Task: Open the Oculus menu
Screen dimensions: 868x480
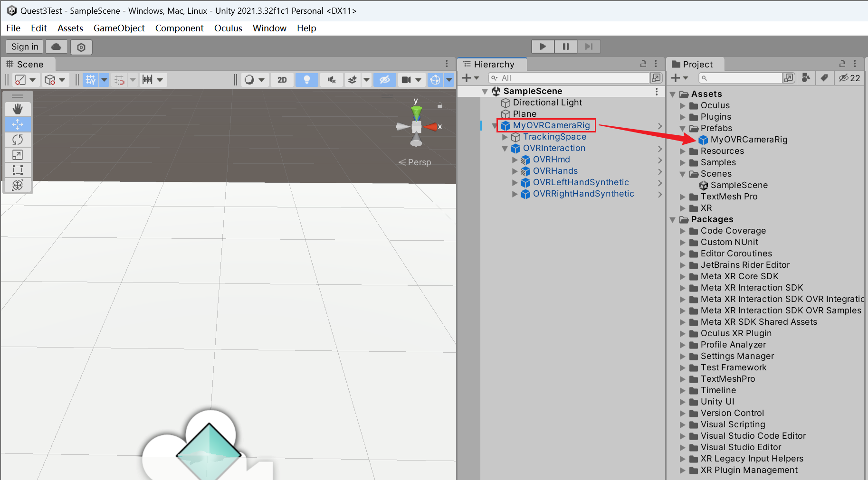Action: point(228,28)
